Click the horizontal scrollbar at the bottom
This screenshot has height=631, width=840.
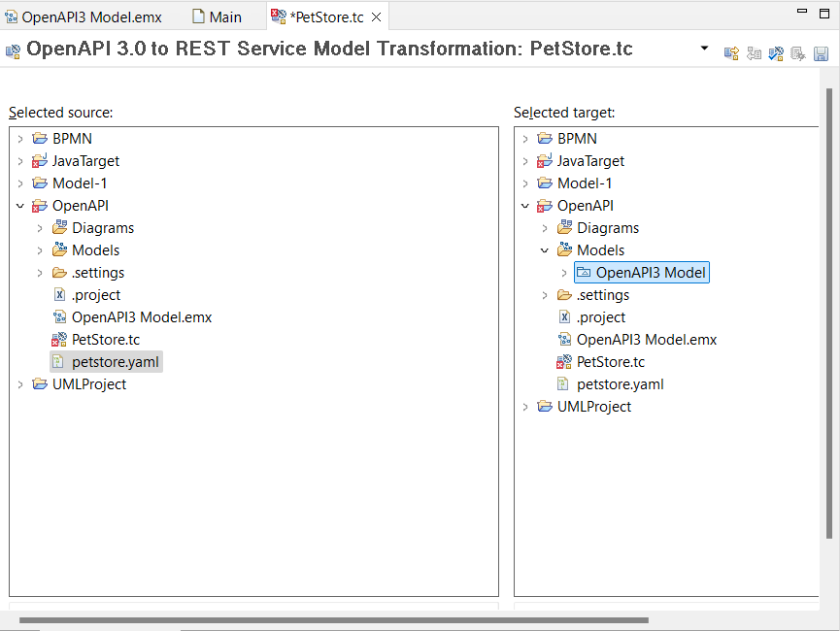[334, 620]
